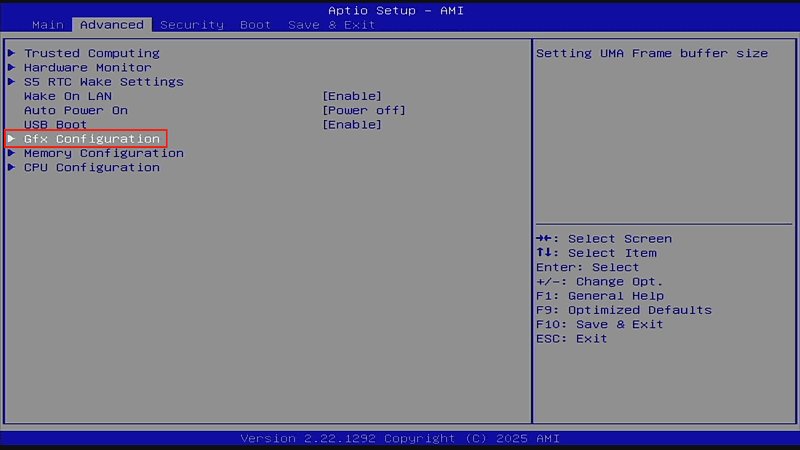Open Hardware Monitor submenu
Image resolution: width=800 pixels, height=450 pixels.
coord(88,67)
